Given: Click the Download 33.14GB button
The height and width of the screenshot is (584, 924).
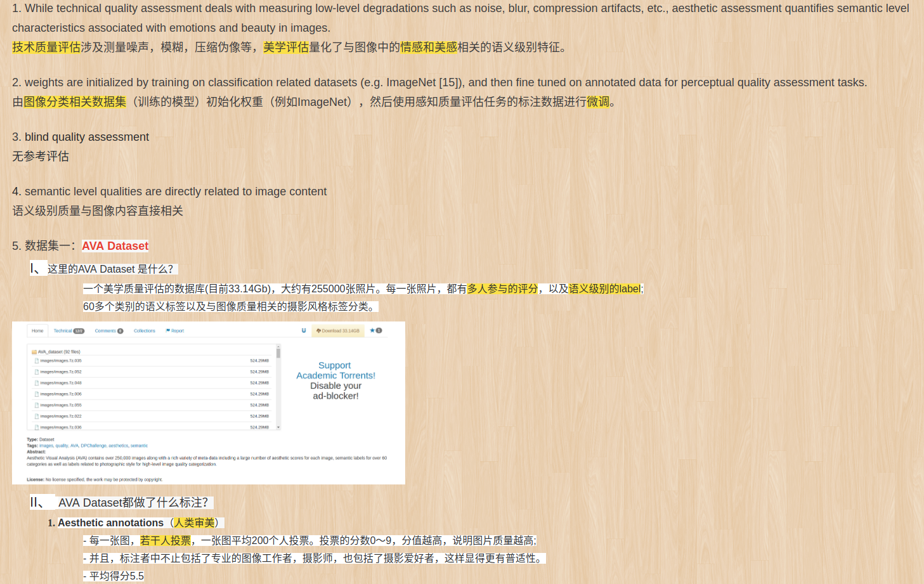Looking at the screenshot, I should (338, 331).
